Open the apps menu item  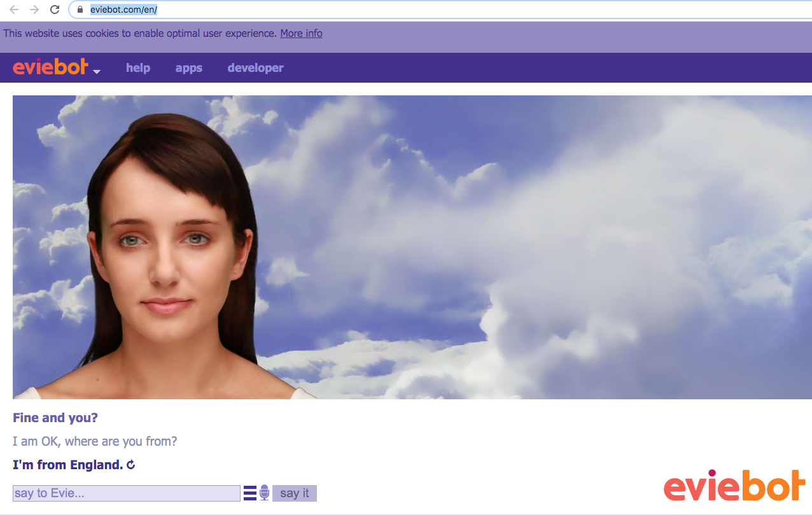189,68
